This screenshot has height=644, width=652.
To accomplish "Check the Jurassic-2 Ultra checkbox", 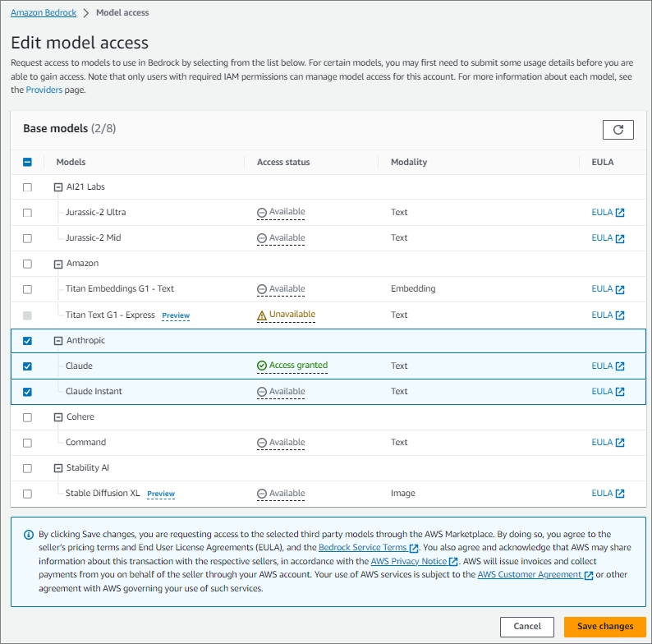I will [27, 213].
